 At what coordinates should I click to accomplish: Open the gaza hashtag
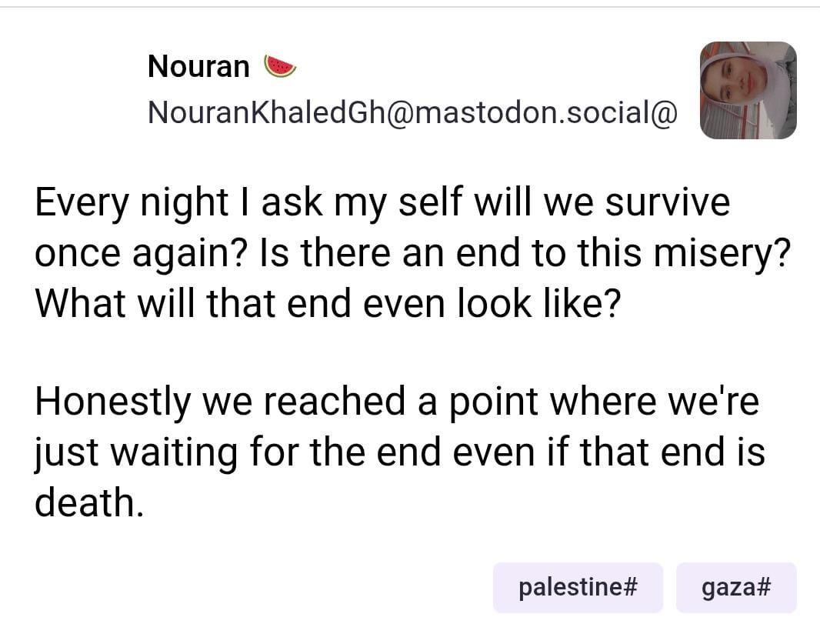tap(736, 587)
